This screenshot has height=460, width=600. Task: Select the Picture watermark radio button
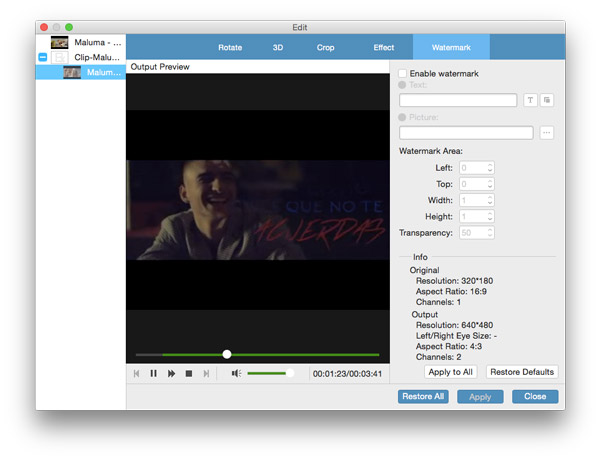click(402, 117)
